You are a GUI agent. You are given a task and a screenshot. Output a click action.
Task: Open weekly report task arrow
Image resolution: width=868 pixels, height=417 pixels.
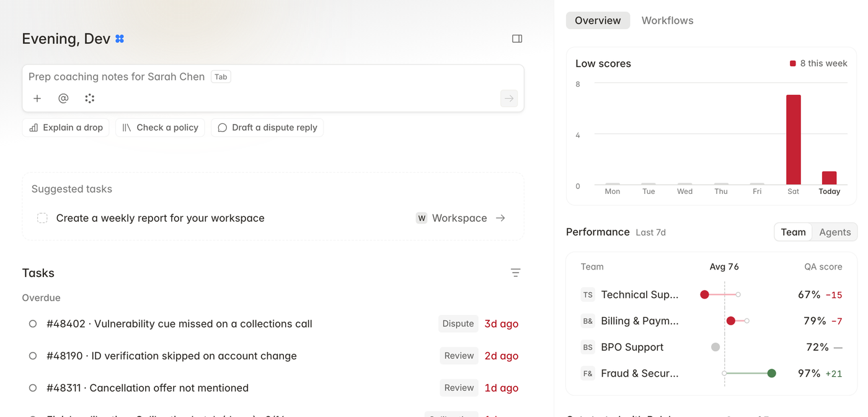pos(500,218)
